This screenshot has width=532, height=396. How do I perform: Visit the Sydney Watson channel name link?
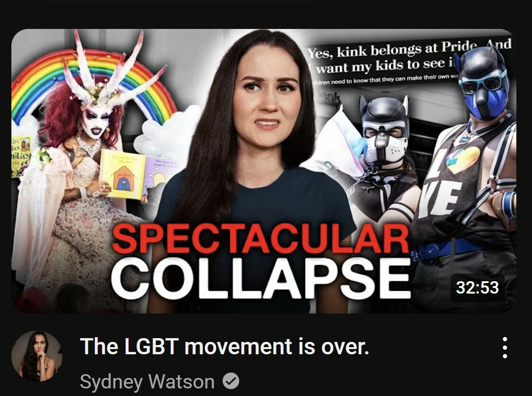[x=147, y=381]
